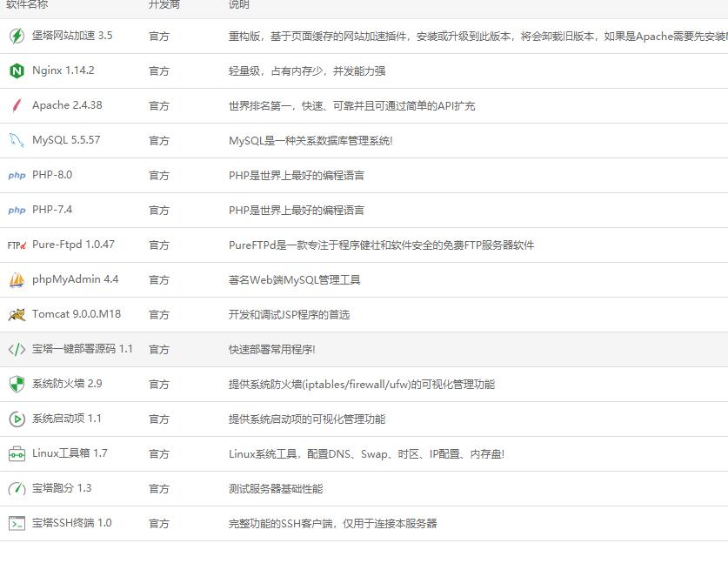The width and height of the screenshot is (728, 570).
Task: Click 官方 developer cell in Nginx row
Action: coord(159,71)
